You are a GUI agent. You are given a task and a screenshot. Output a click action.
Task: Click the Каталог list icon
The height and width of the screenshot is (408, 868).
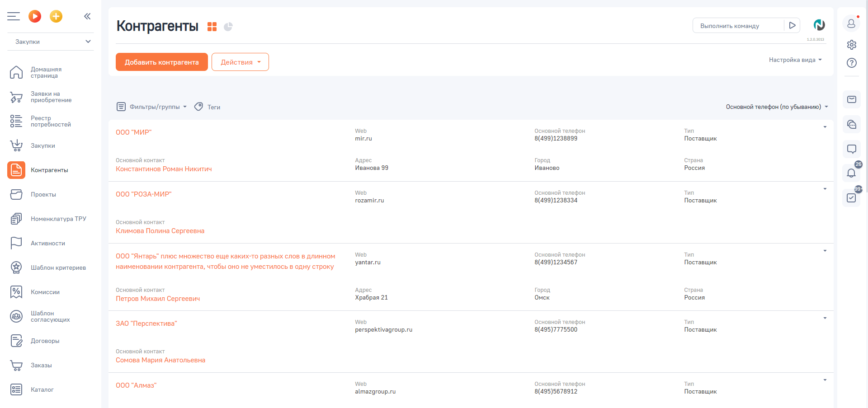pos(16,389)
